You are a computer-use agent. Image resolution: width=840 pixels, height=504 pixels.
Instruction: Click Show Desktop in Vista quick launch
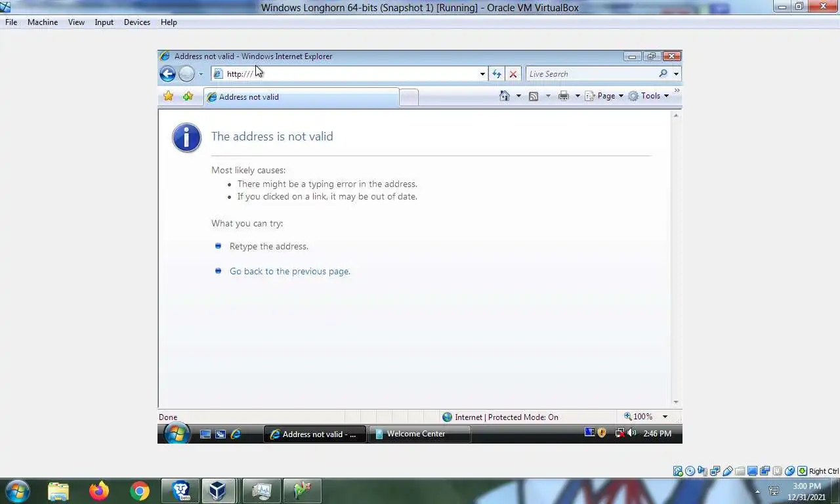click(x=205, y=434)
